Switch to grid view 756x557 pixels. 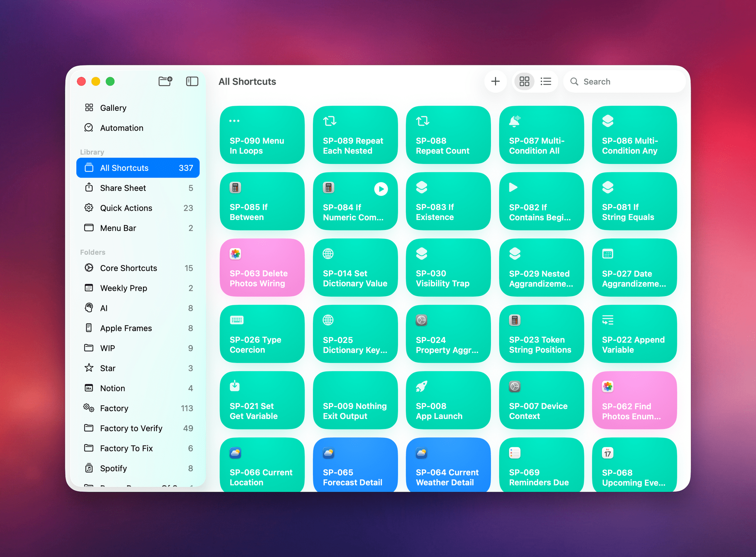524,81
